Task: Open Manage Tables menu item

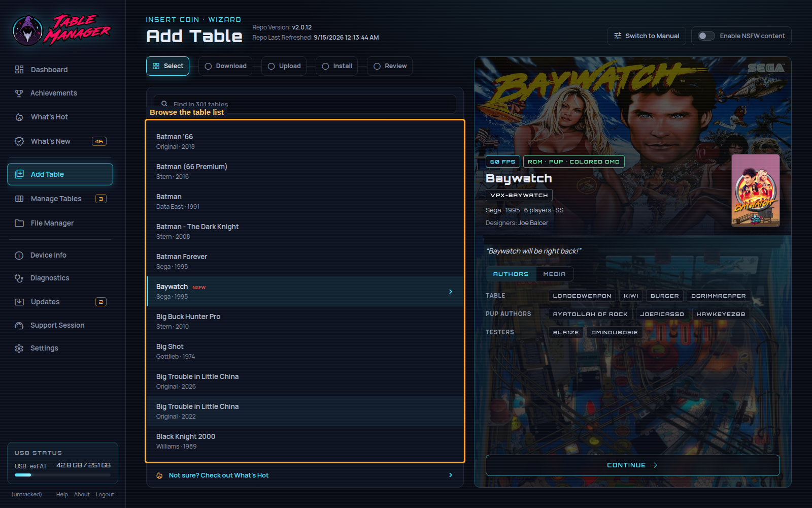Action: [x=60, y=199]
